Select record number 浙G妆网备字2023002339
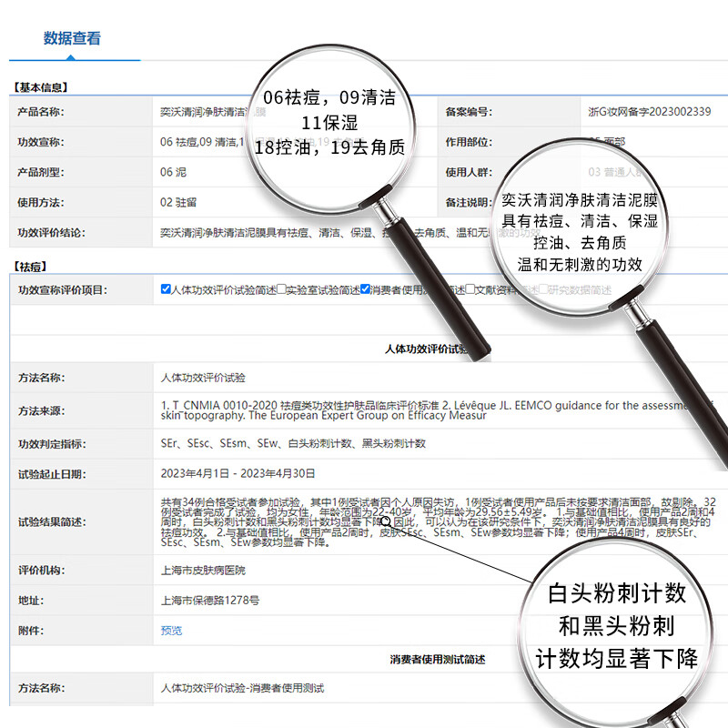 [649, 111]
